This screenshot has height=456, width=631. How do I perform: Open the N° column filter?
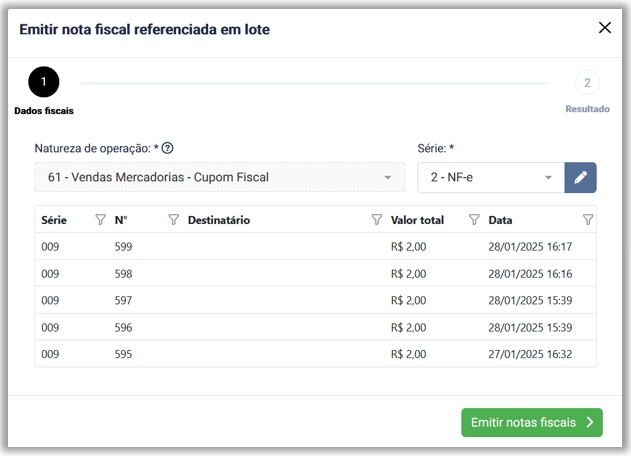(x=173, y=220)
